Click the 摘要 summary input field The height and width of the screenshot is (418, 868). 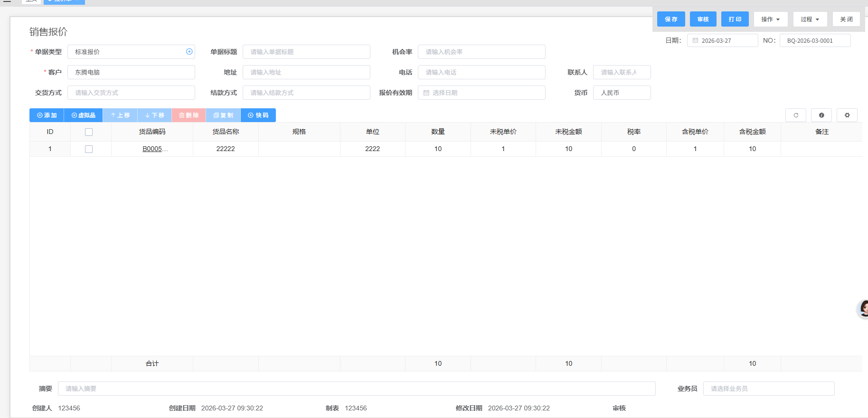tap(356, 389)
